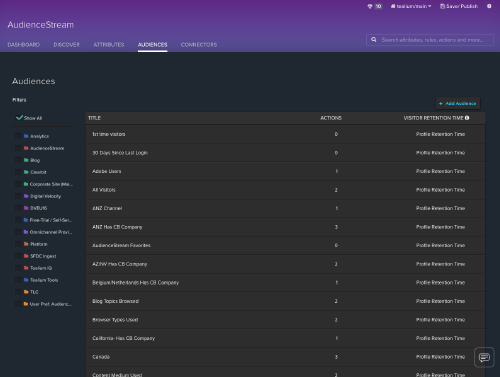Click the Add Audience button

pyautogui.click(x=458, y=103)
